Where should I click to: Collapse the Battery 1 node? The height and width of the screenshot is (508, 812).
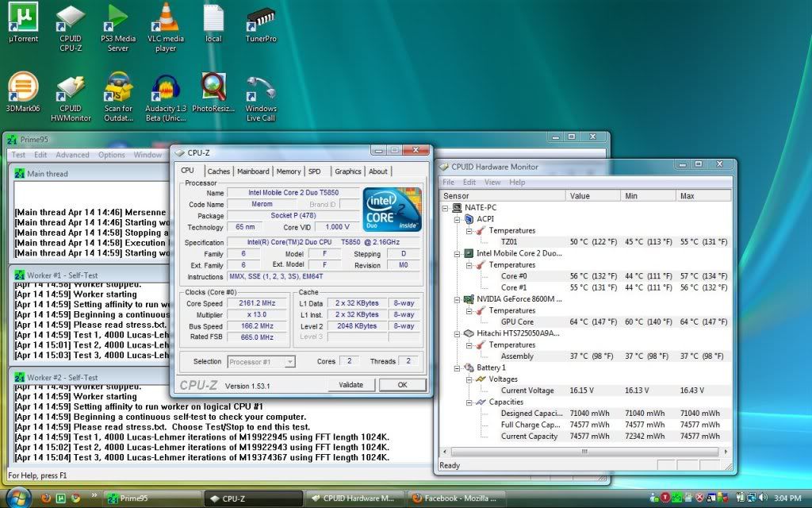coord(458,368)
